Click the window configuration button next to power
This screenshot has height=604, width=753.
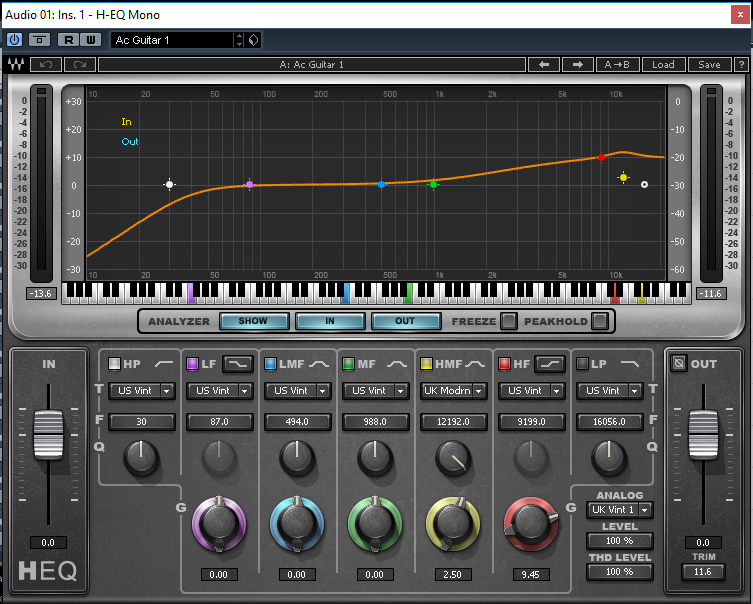39,40
